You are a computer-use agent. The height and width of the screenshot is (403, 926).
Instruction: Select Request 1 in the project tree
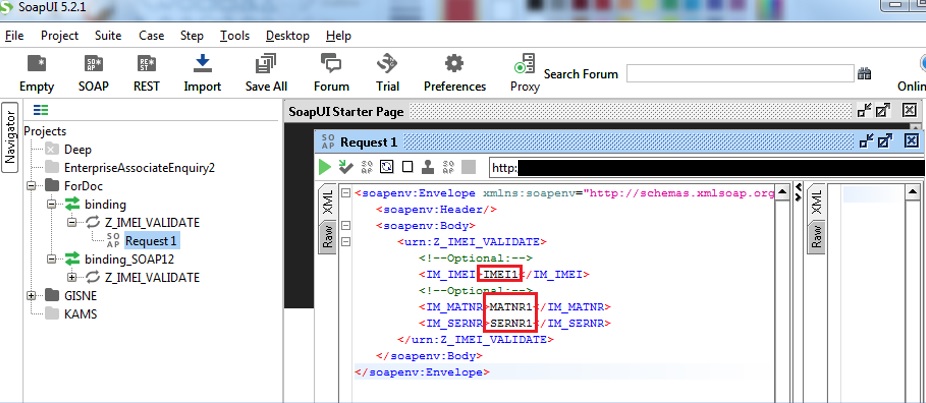pos(150,240)
